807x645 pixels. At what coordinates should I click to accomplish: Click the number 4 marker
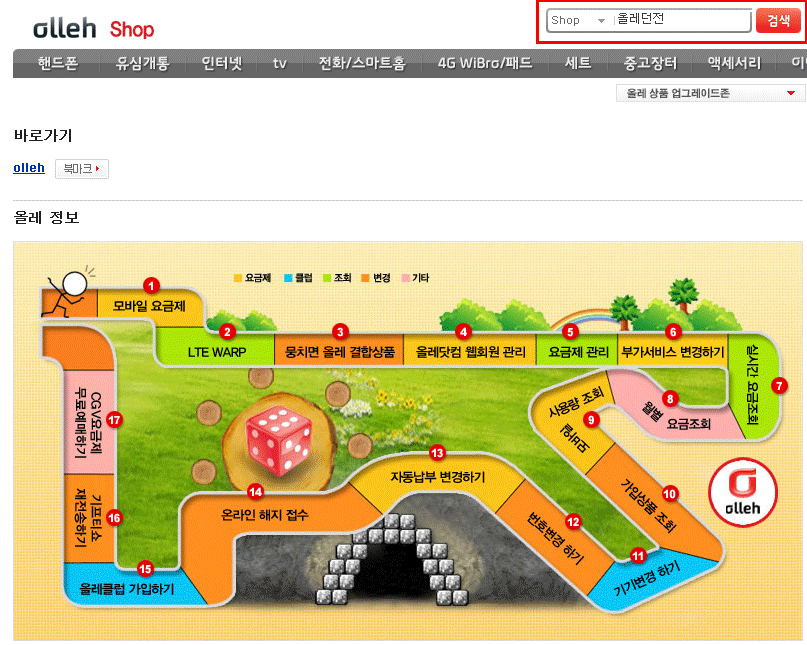(464, 332)
